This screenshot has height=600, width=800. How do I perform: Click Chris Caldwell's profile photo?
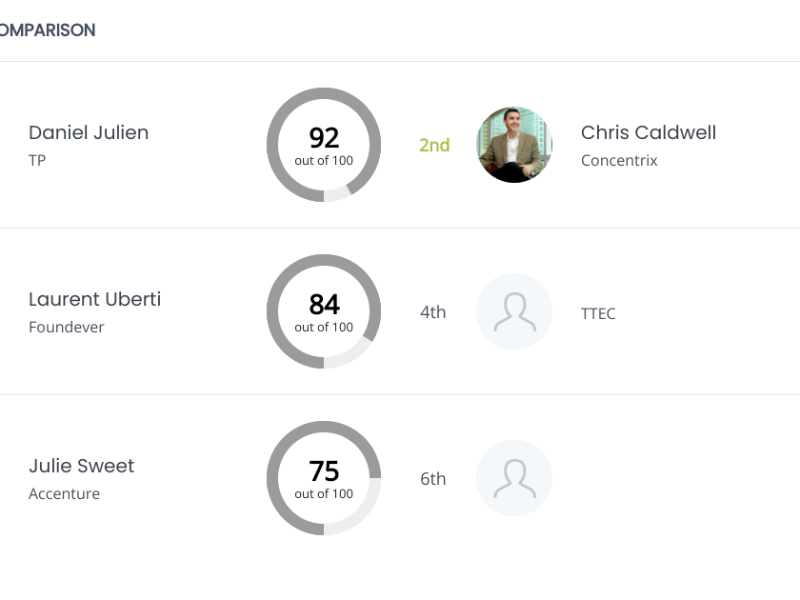tap(514, 145)
